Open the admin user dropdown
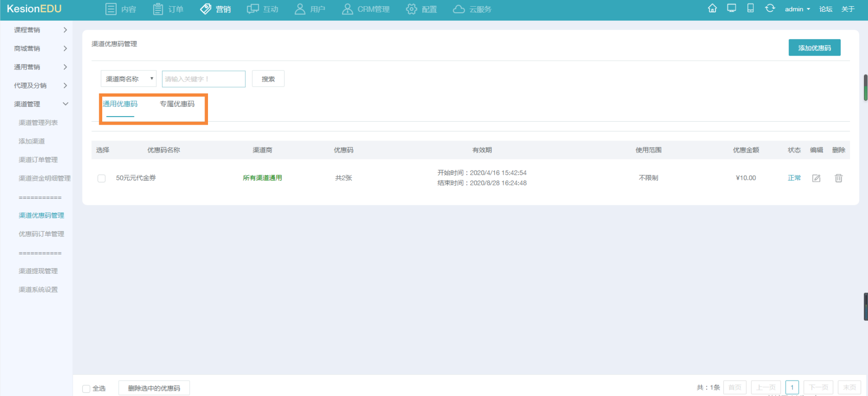This screenshot has width=868, height=396. [x=797, y=9]
